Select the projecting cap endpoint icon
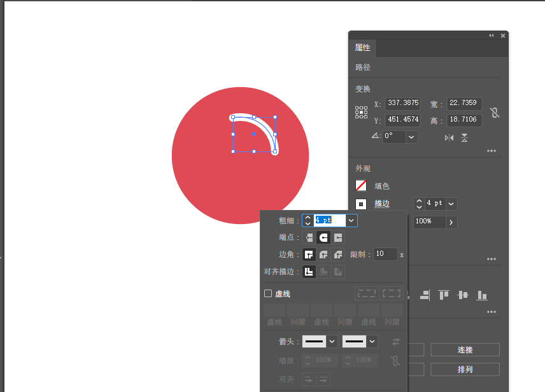Image resolution: width=545 pixels, height=392 pixels. 338,238
